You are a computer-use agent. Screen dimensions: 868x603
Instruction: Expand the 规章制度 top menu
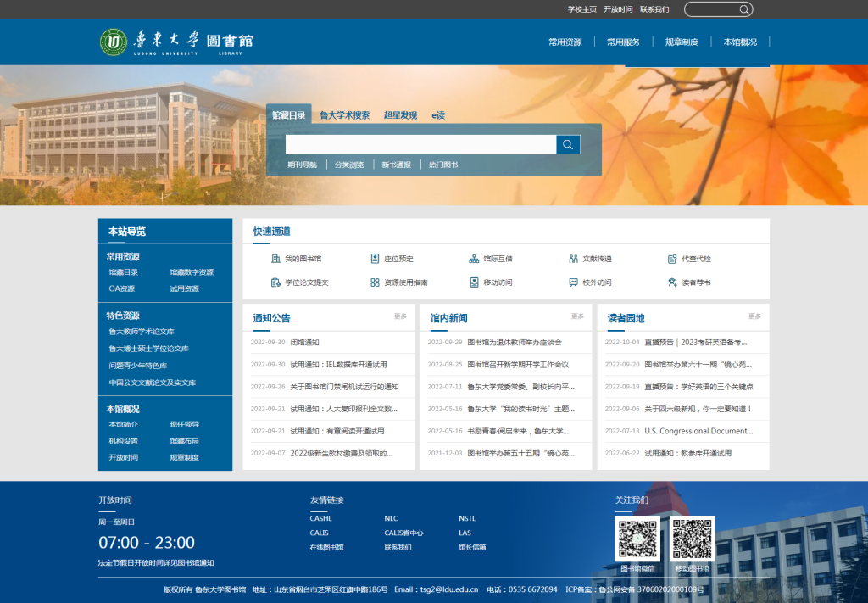tap(682, 42)
